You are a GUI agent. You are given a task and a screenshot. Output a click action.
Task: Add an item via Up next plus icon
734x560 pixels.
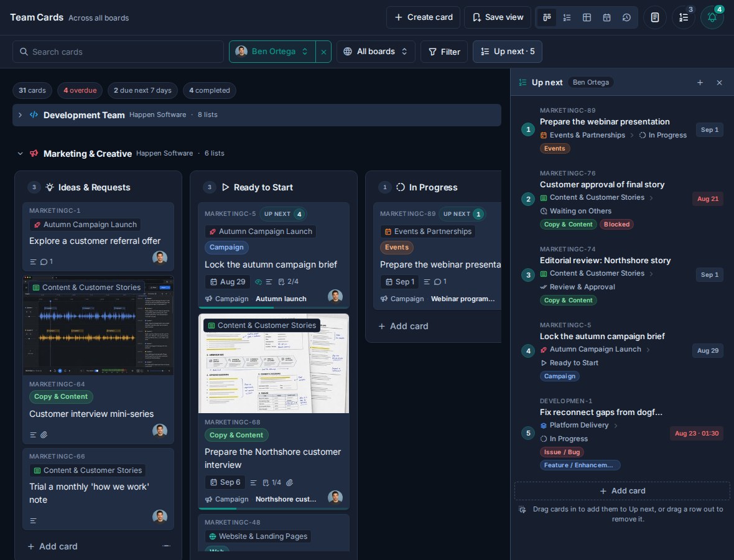pos(700,82)
